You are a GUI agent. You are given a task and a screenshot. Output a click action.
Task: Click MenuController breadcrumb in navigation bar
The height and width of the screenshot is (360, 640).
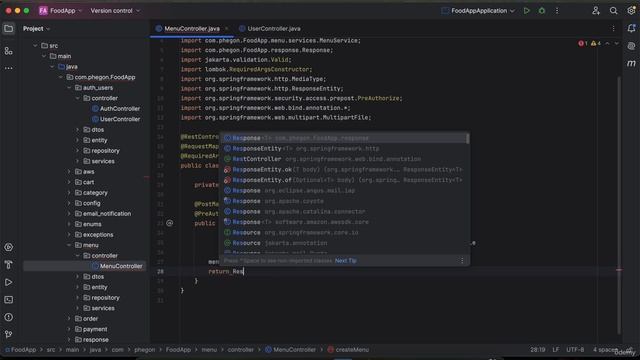(x=290, y=350)
